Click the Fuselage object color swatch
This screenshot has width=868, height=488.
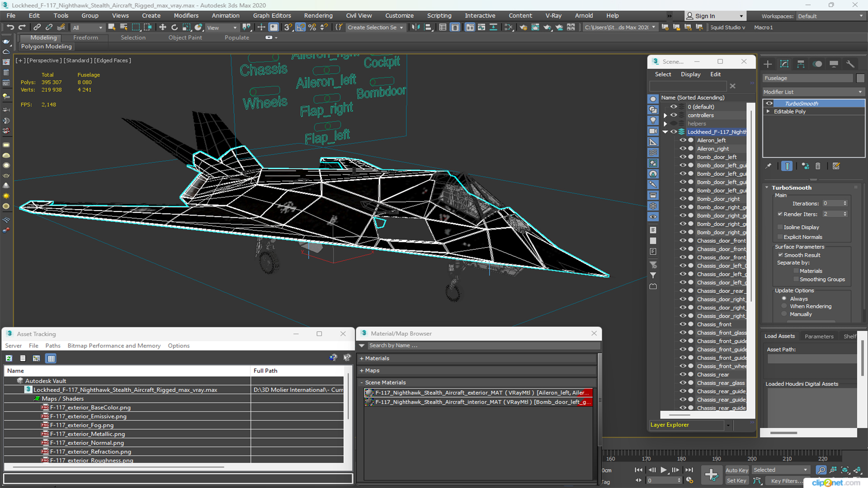(860, 78)
